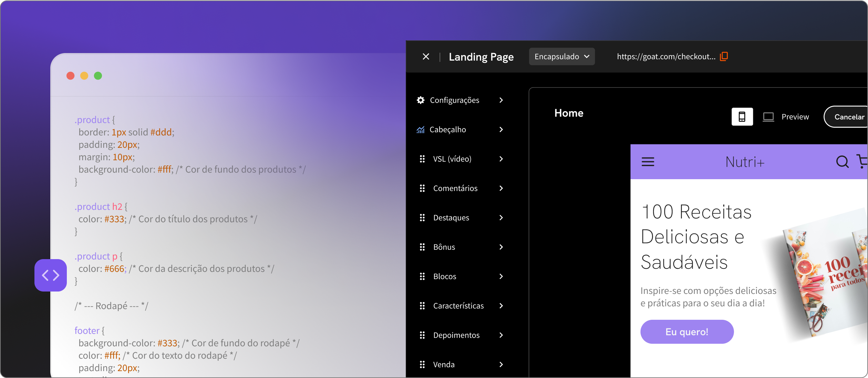This screenshot has height=378, width=868.
Task: Click the red window dot in code window
Action: (71, 76)
